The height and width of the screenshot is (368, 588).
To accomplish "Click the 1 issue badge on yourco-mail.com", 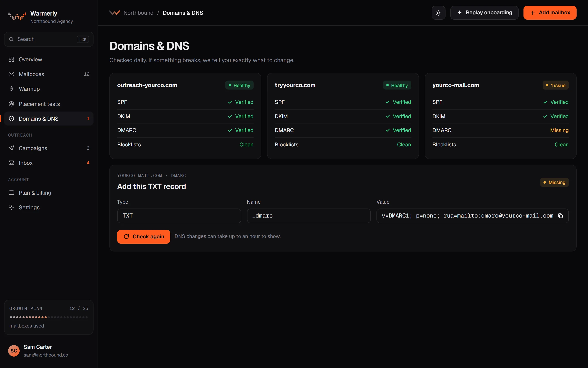I will coord(556,85).
